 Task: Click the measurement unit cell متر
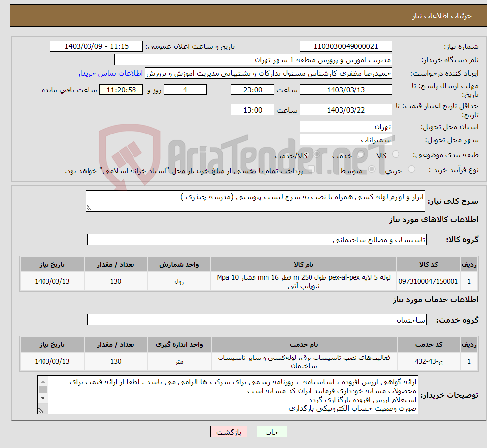point(179,361)
